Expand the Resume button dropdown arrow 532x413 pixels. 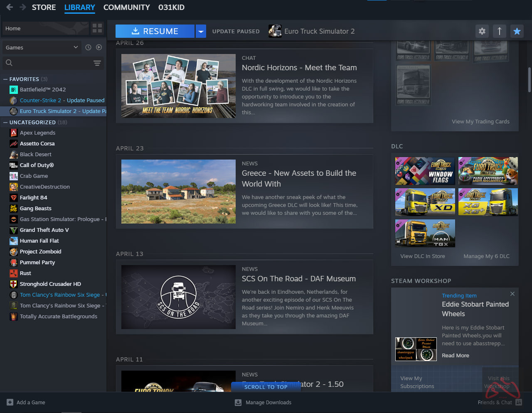coord(201,31)
